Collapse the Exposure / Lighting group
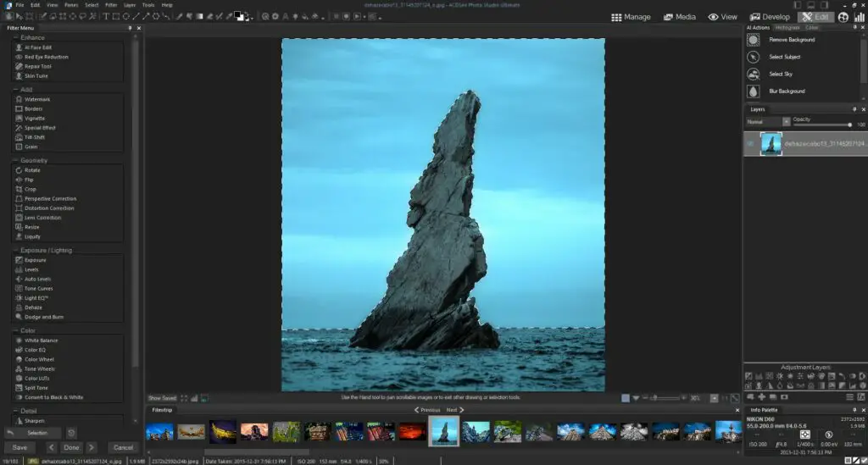868x465 pixels. point(14,250)
